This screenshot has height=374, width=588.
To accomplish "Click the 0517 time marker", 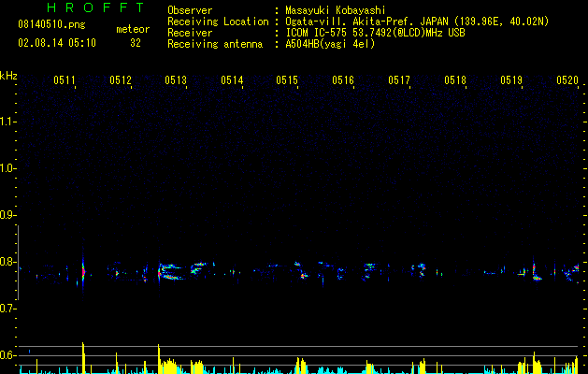I will (399, 79).
